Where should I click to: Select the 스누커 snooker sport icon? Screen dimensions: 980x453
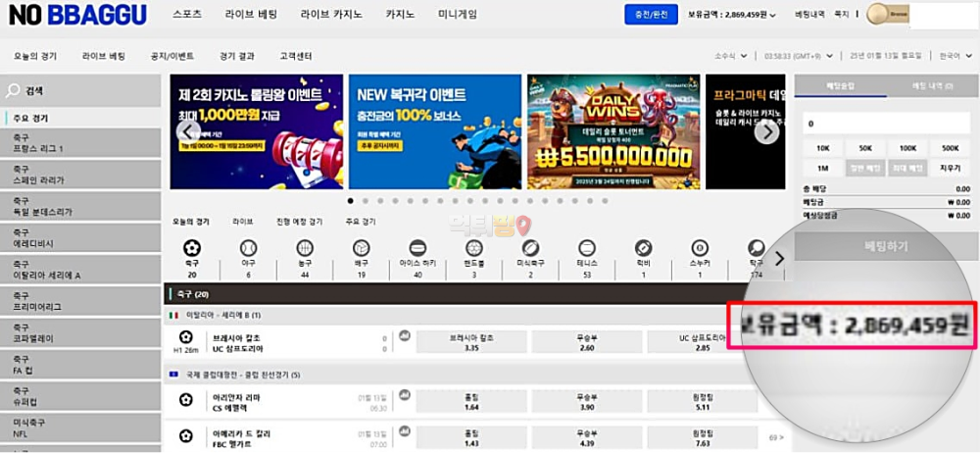pos(700,248)
